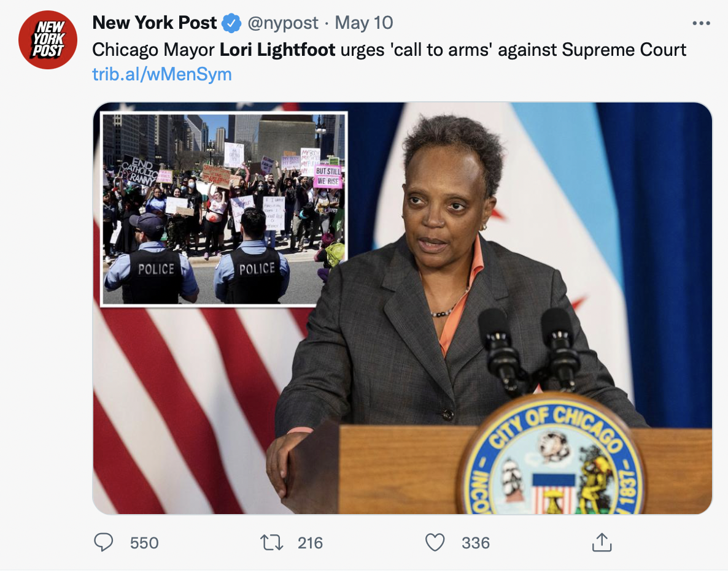Viewport: 728px width, 573px height.
Task: Retweet using the retweet arrows icon
Action: point(271,542)
